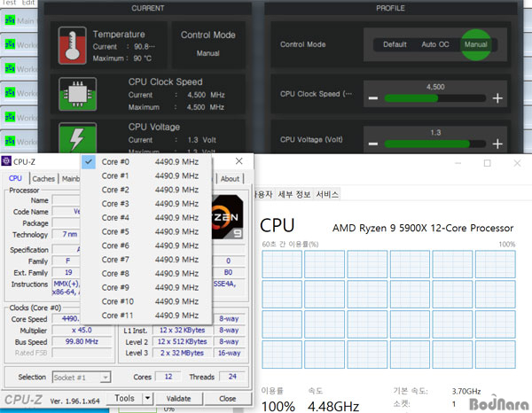Switch to the Mainboard tab
532x413 pixels.
point(71,179)
